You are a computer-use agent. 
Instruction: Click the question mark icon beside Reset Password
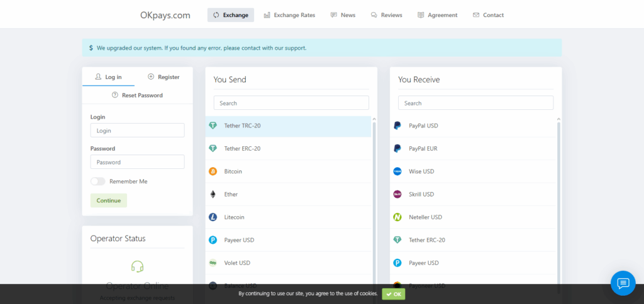tap(115, 95)
